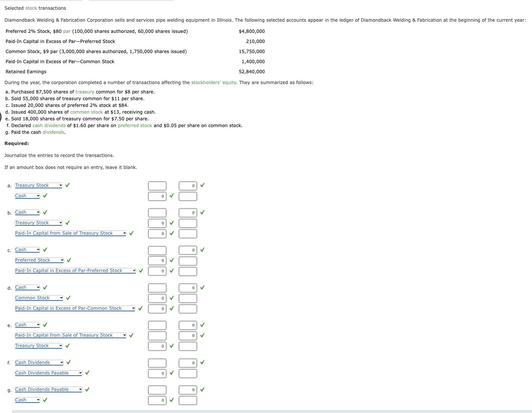
Task: Click debit amount box for entry a Treasury Stock
Action: coord(157,186)
